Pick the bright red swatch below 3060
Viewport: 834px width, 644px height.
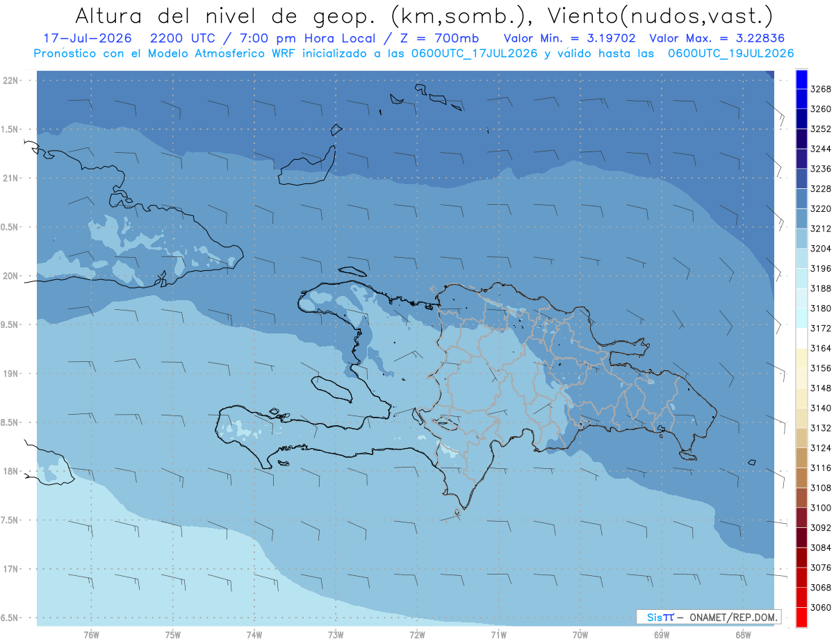point(801,617)
